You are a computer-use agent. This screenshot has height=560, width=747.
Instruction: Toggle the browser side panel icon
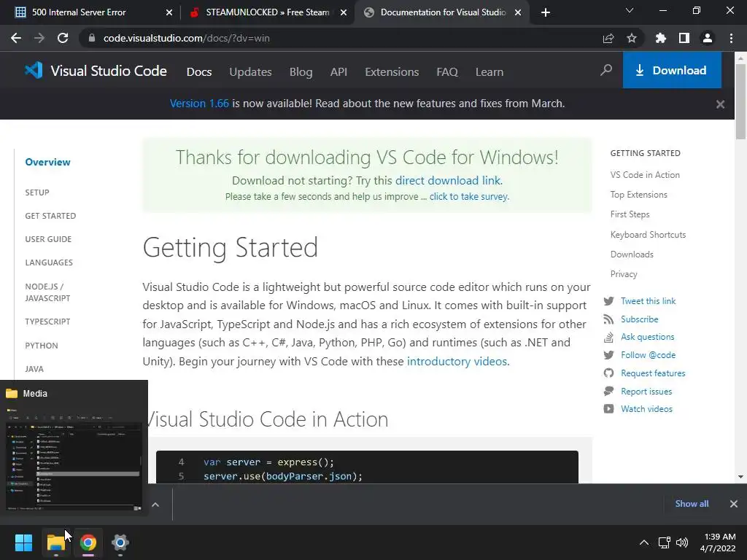pos(684,38)
